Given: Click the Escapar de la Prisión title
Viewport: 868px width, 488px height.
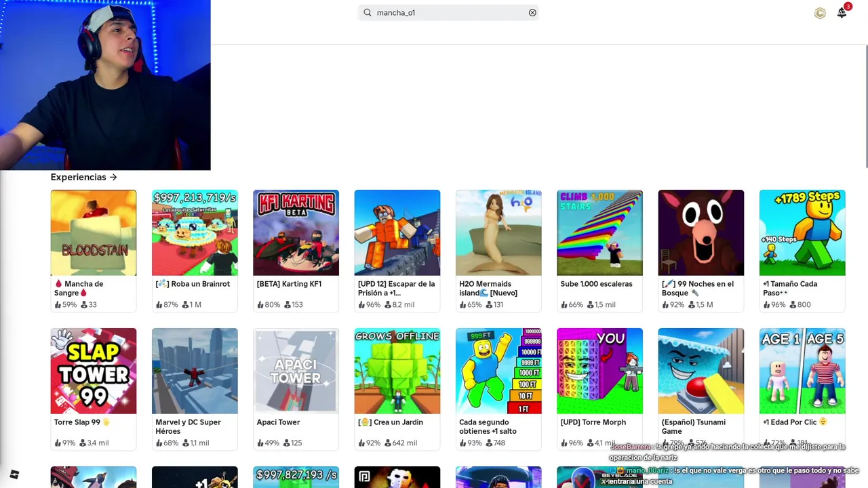Looking at the screenshot, I should pyautogui.click(x=396, y=288).
